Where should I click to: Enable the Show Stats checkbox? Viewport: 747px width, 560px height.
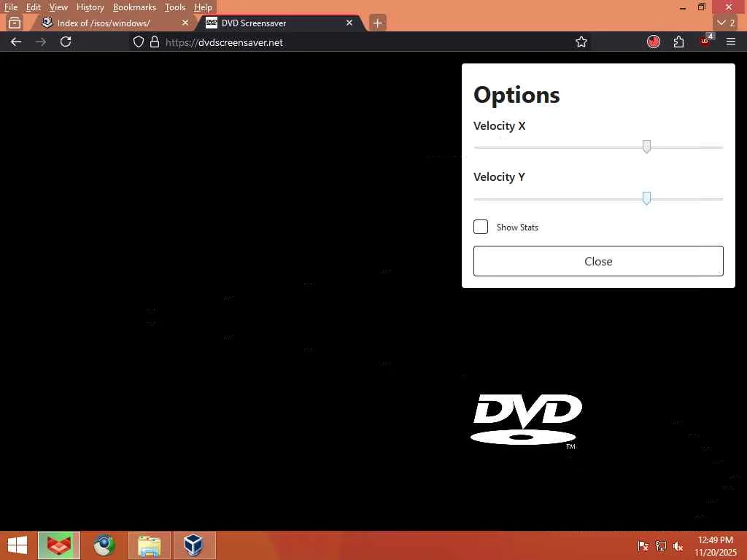coord(481,227)
